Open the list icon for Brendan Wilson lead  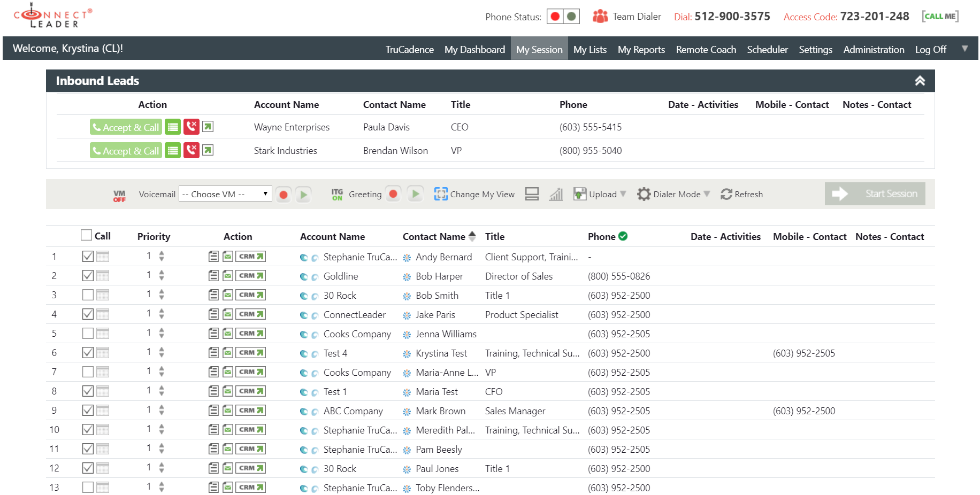(x=172, y=150)
